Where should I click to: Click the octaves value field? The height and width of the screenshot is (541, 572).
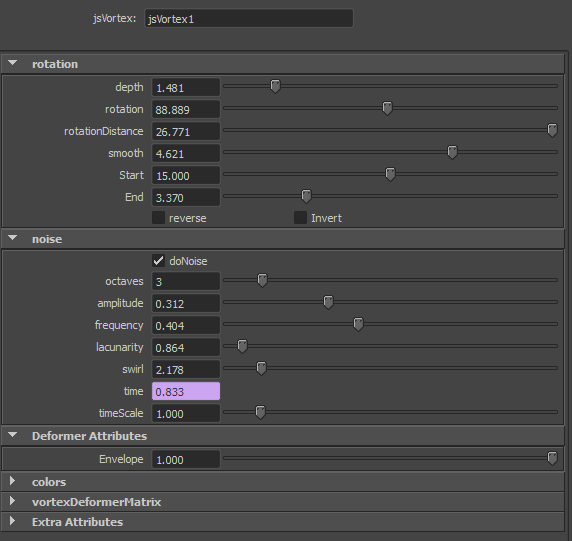[186, 281]
